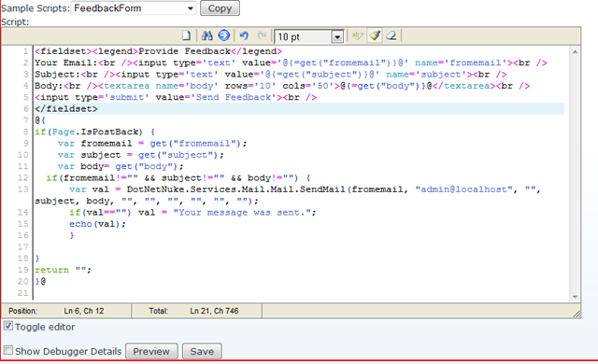Click the Preview button
Image resolution: width=598 pixels, height=364 pixels.
[151, 351]
